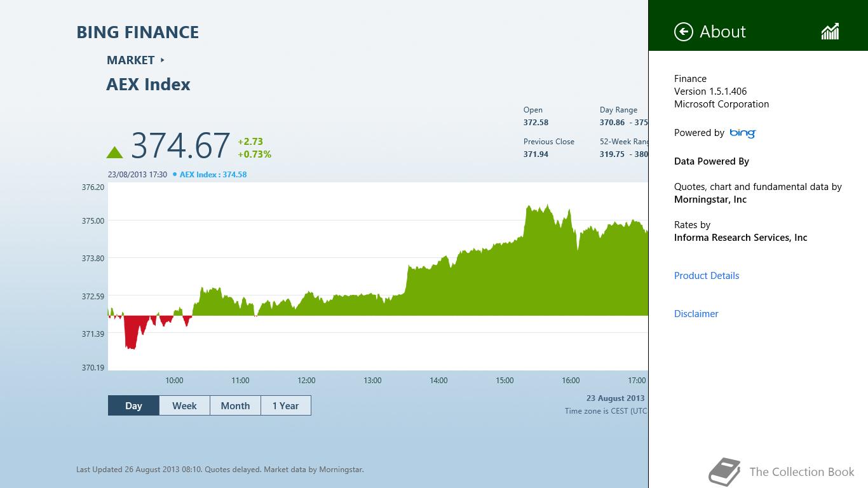The height and width of the screenshot is (488, 868).
Task: Click the Bing logo
Action: tap(742, 133)
